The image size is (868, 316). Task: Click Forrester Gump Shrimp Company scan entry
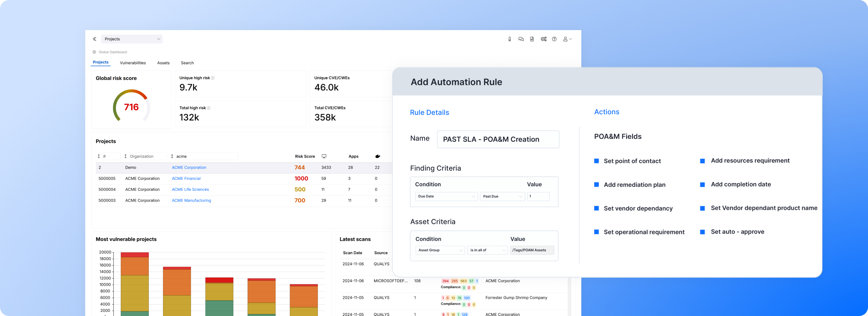click(x=516, y=298)
